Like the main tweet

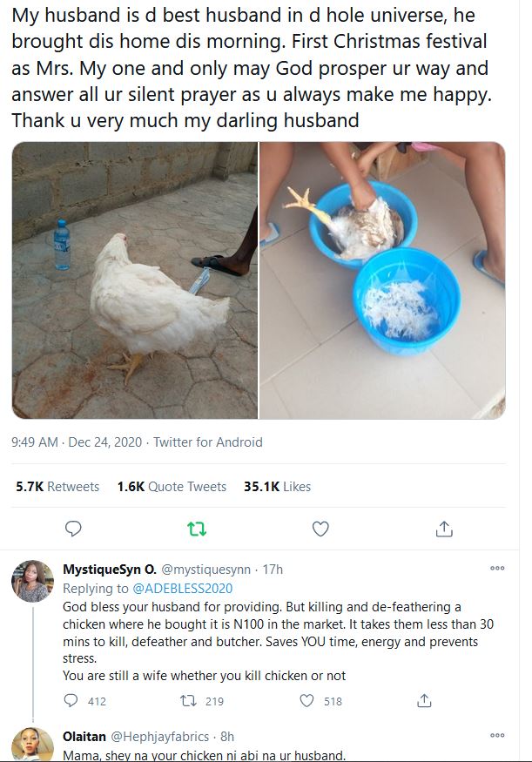tap(320, 529)
